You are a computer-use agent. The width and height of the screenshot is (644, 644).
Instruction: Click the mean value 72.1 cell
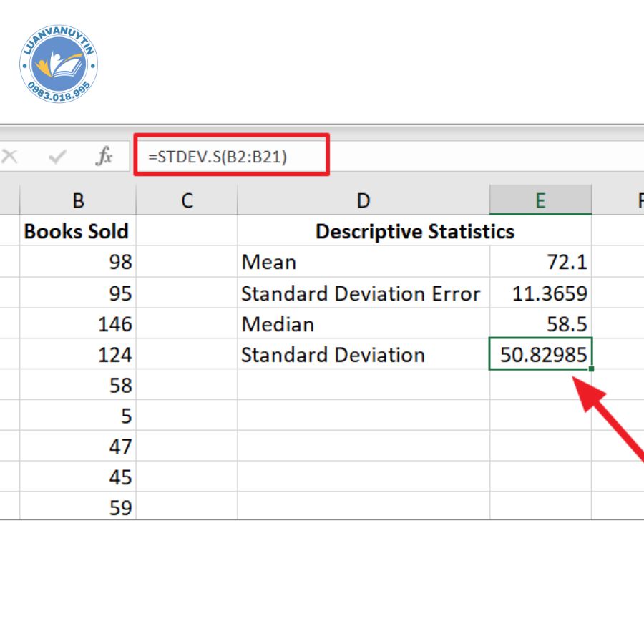(540, 262)
